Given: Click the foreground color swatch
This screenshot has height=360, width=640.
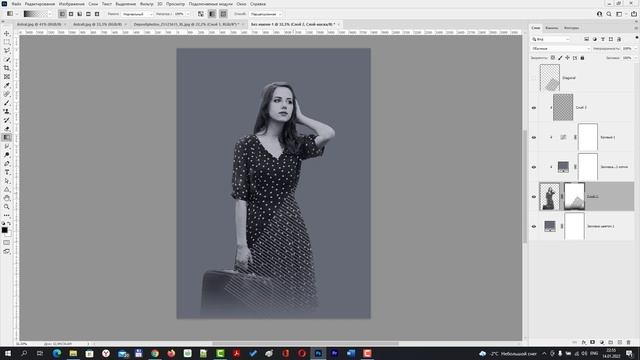Looking at the screenshot, I should 4,230.
